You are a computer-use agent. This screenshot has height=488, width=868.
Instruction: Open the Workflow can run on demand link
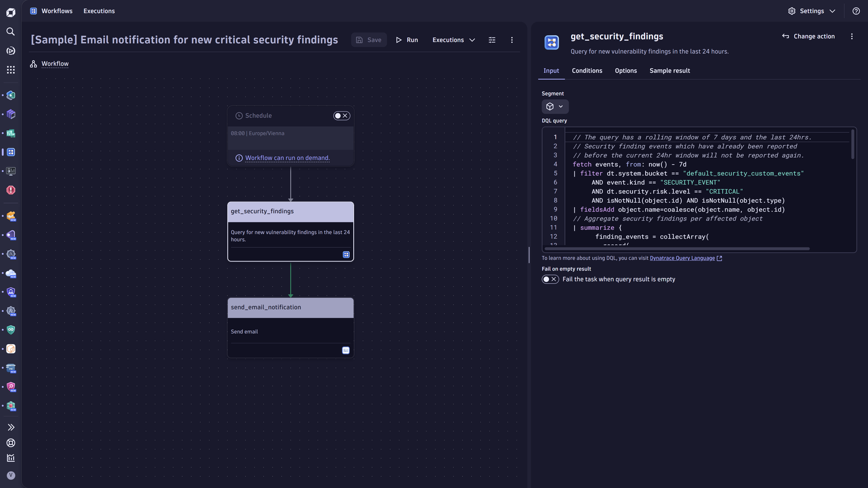(x=288, y=158)
